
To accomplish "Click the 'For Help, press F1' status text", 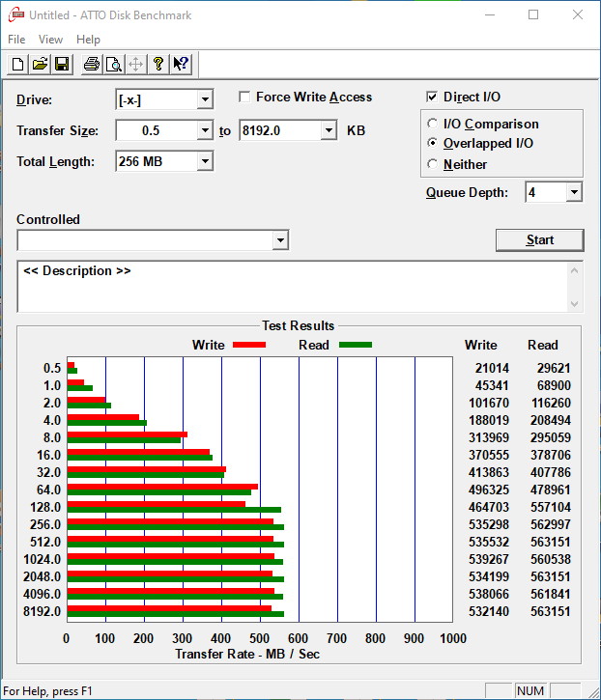I will pyautogui.click(x=47, y=691).
